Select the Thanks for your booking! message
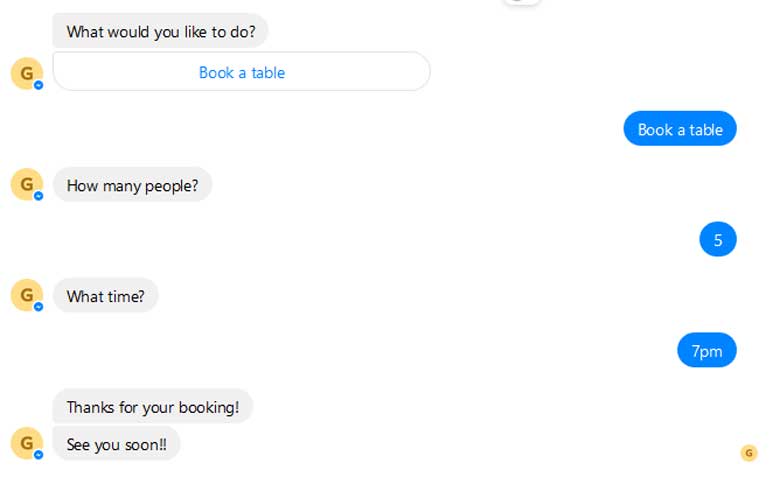Viewport: 773px width, 477px height. click(x=152, y=407)
